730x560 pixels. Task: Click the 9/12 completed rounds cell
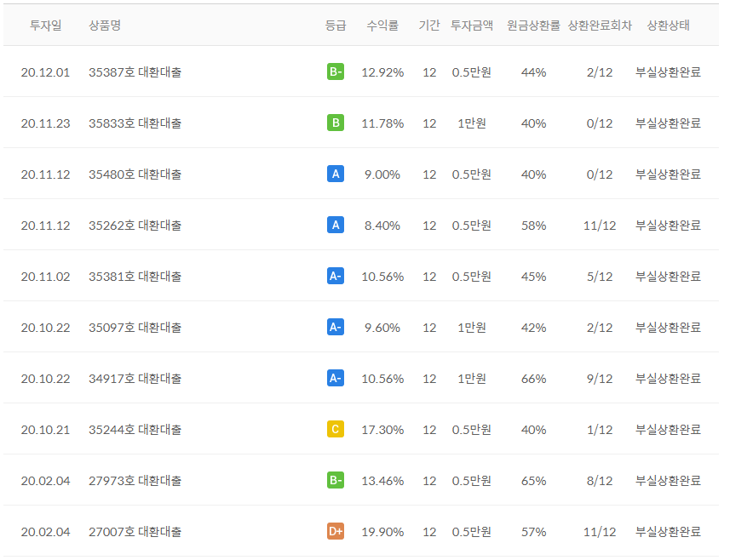click(x=600, y=379)
